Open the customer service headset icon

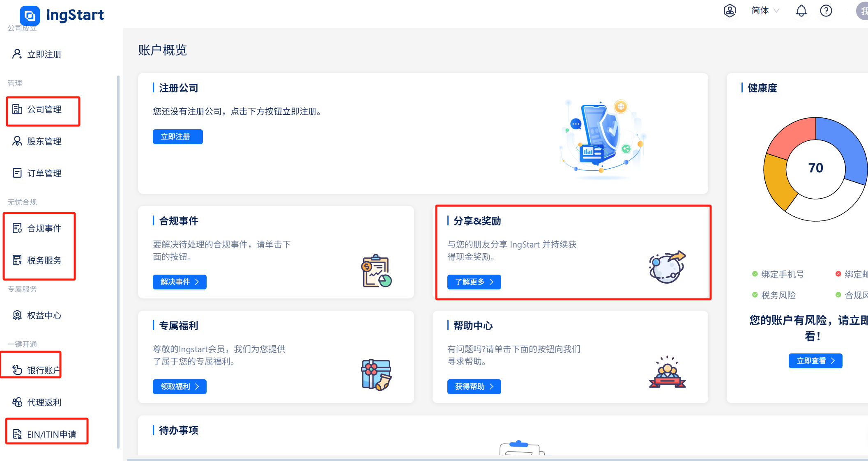pos(730,11)
